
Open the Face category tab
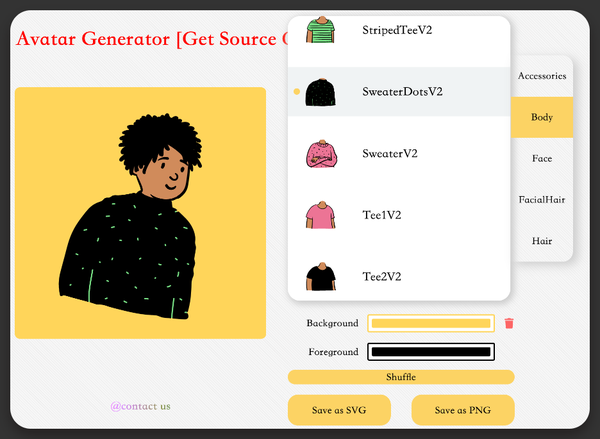coord(542,158)
